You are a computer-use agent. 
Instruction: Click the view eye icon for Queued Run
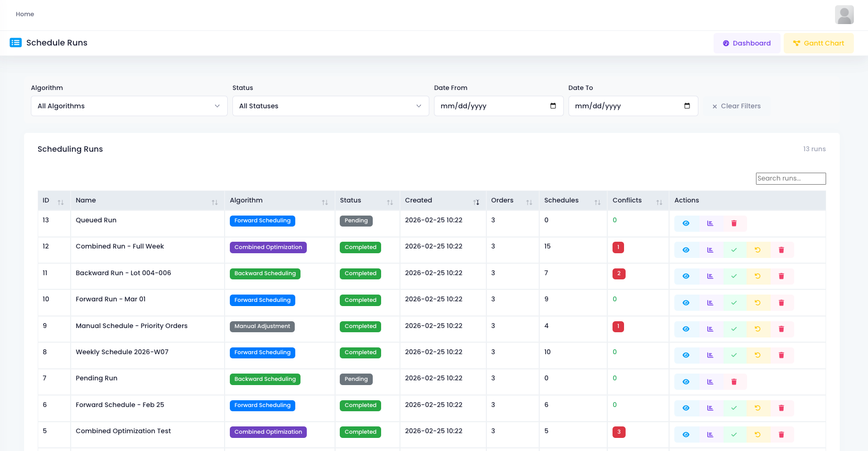tap(686, 223)
